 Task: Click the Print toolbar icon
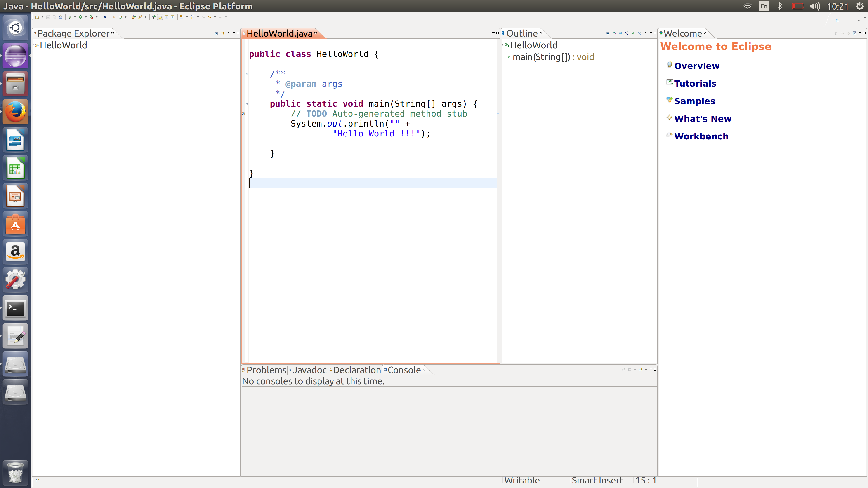pyautogui.click(x=61, y=17)
